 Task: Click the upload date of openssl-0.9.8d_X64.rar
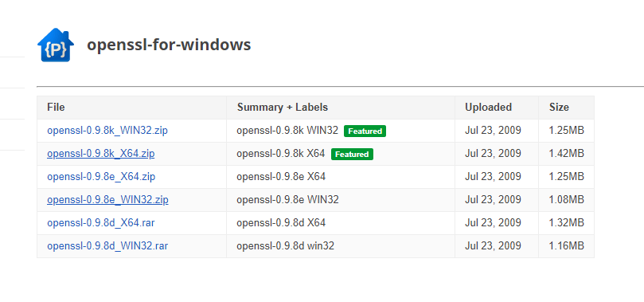(493, 222)
